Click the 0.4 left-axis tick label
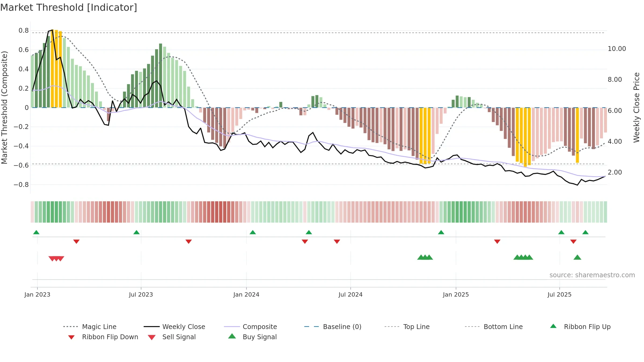644x362 pixels. pyautogui.click(x=24, y=69)
